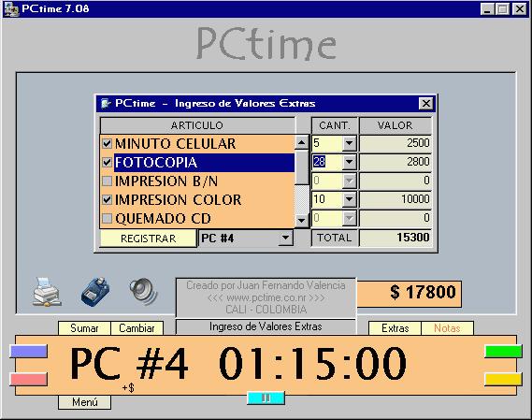Click the $ 17800 amount display
The height and width of the screenshot is (420, 532).
click(409, 293)
